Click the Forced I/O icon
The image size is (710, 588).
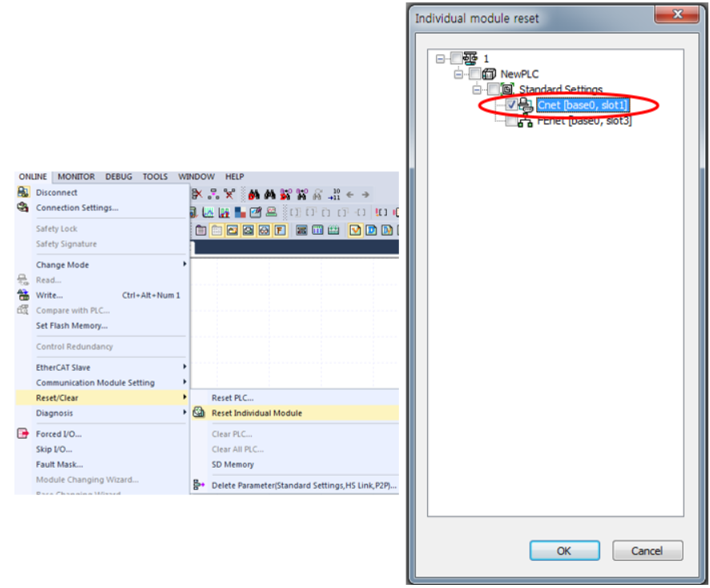[24, 433]
